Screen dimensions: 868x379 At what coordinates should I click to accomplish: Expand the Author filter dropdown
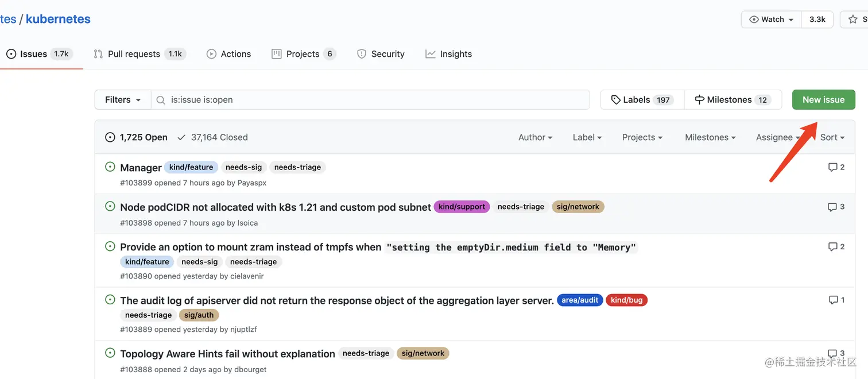[535, 137]
